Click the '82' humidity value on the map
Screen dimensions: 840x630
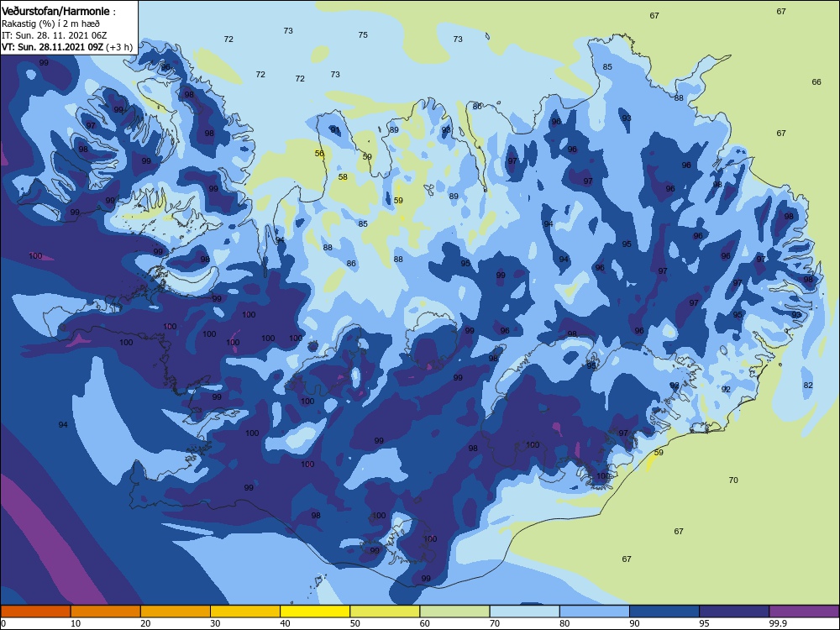click(808, 386)
